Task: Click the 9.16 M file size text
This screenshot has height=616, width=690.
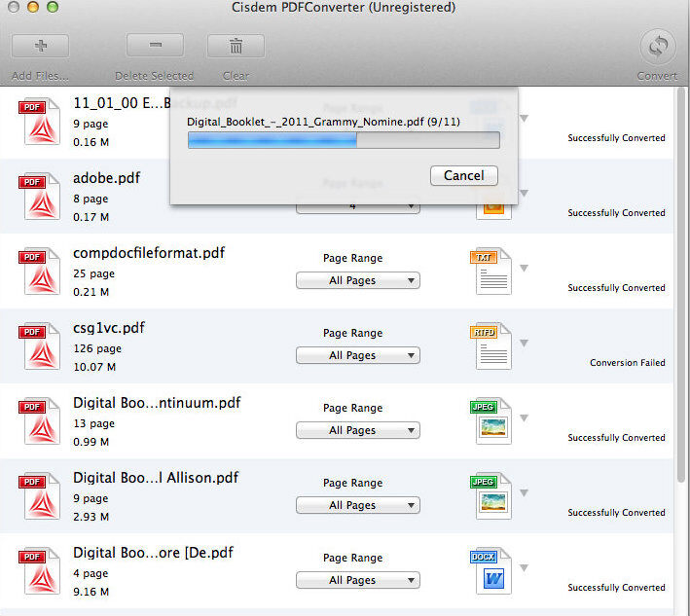Action: (x=91, y=592)
